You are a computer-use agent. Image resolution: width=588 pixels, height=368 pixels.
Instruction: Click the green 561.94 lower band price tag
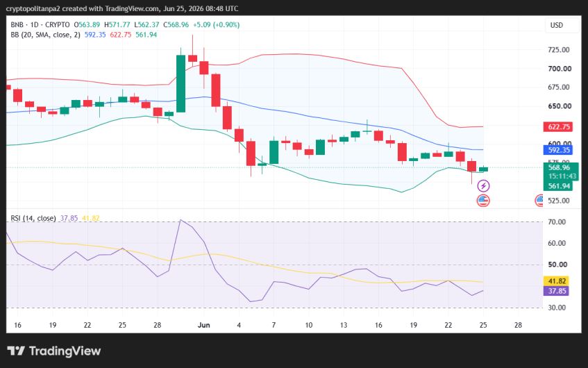559,186
